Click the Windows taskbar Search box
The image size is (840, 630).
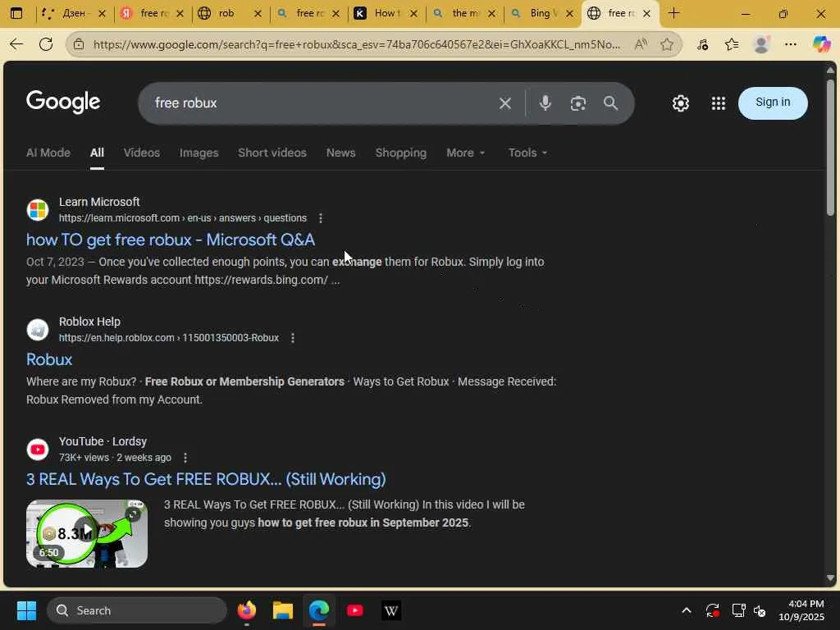[137, 610]
